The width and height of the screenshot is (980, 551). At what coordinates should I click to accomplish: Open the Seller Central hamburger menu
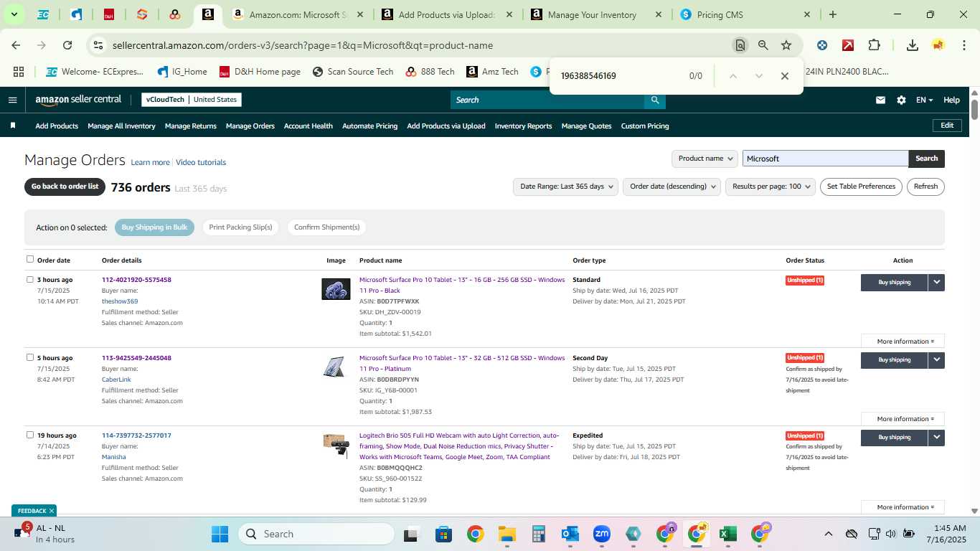pyautogui.click(x=12, y=100)
